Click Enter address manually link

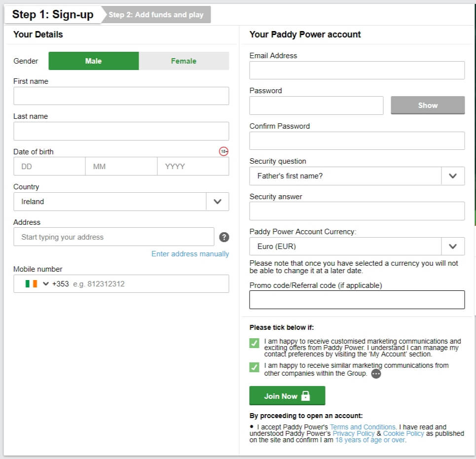pyautogui.click(x=190, y=253)
